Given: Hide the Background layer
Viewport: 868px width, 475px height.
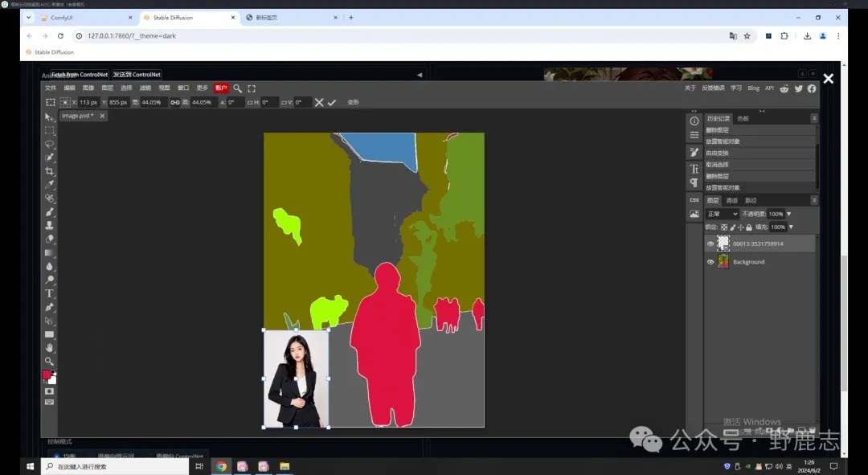Looking at the screenshot, I should point(710,262).
